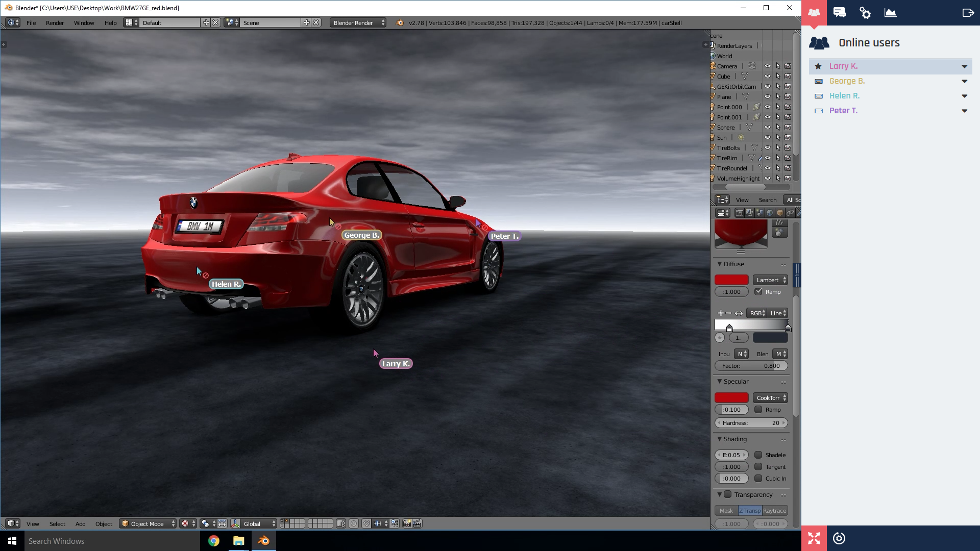Expand Helen R. user dropdown arrow
The height and width of the screenshot is (551, 980).
[964, 96]
